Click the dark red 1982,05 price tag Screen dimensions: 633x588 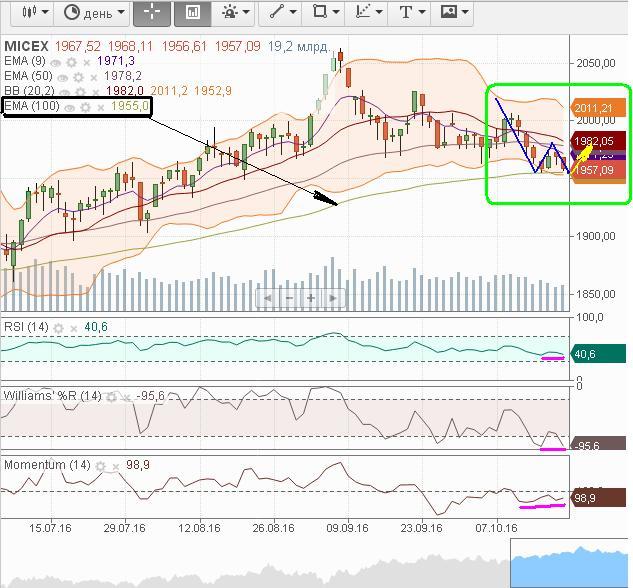tap(598, 141)
